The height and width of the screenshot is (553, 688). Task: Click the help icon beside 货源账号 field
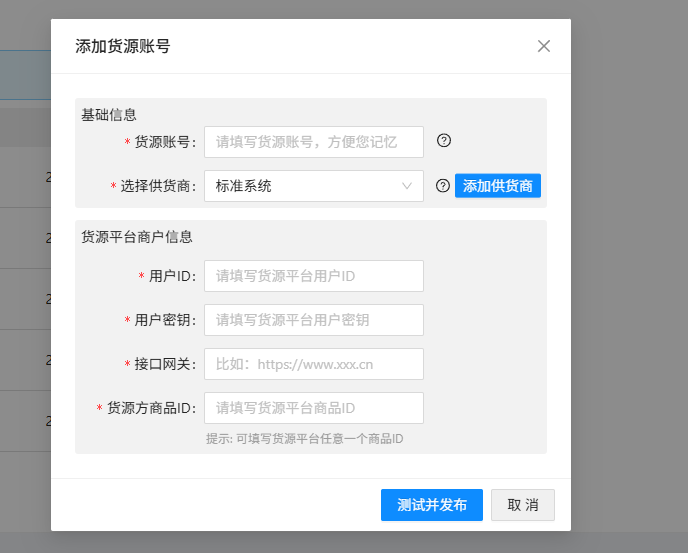pos(444,140)
